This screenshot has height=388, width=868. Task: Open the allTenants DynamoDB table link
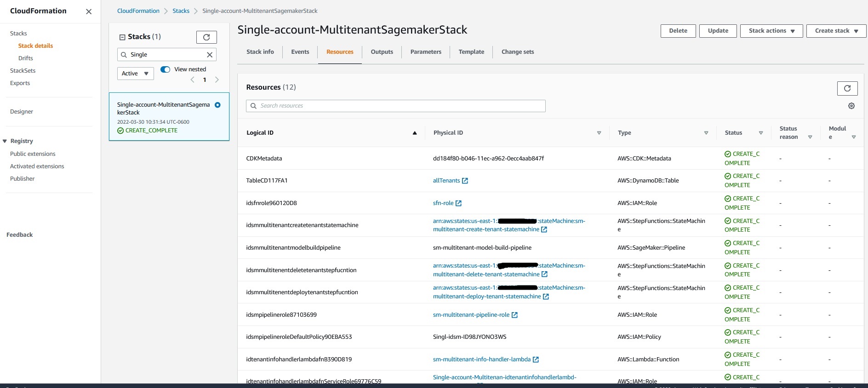(x=446, y=181)
